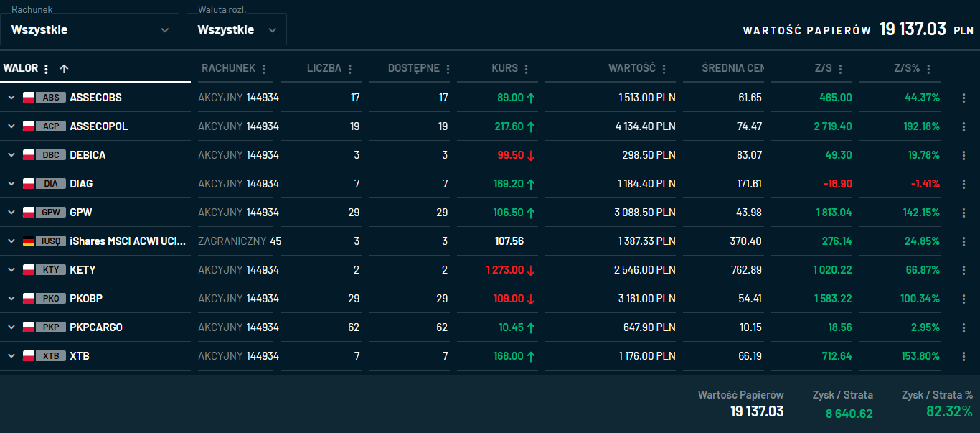Expand the ASSECOBS row
Screen dimensions: 980x433
pos(11,97)
